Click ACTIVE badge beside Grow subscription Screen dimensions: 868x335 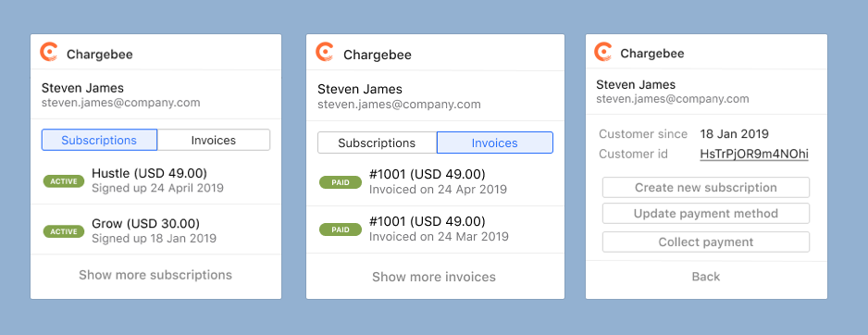click(x=64, y=231)
